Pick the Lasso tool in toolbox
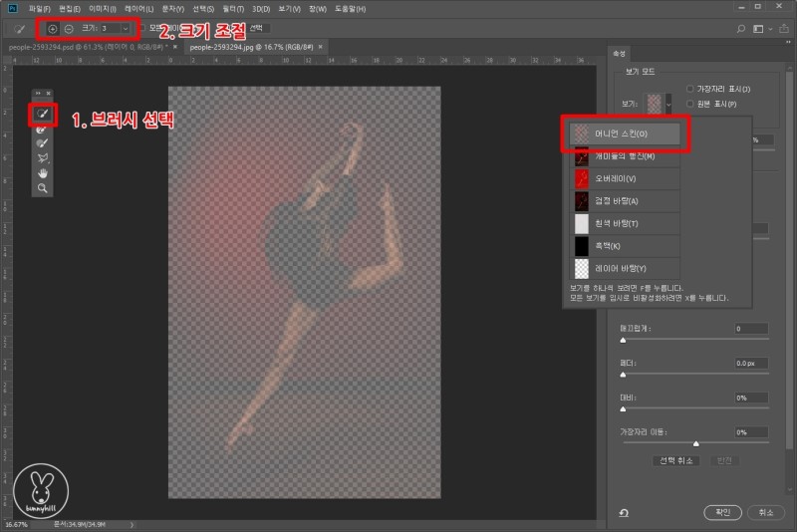 [x=43, y=158]
